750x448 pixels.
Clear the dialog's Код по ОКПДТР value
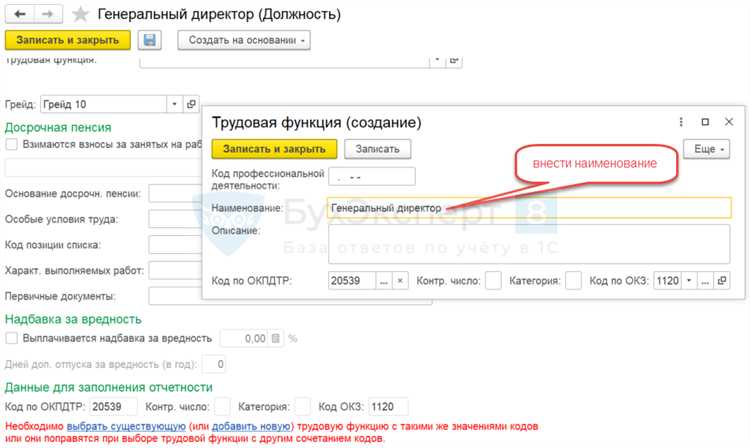click(x=401, y=281)
